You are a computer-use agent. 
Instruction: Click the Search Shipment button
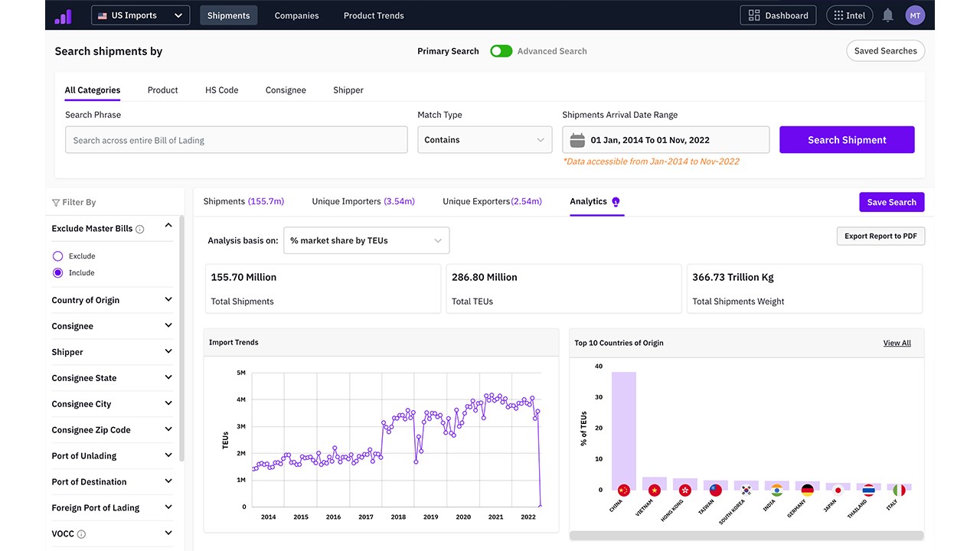[x=847, y=140]
